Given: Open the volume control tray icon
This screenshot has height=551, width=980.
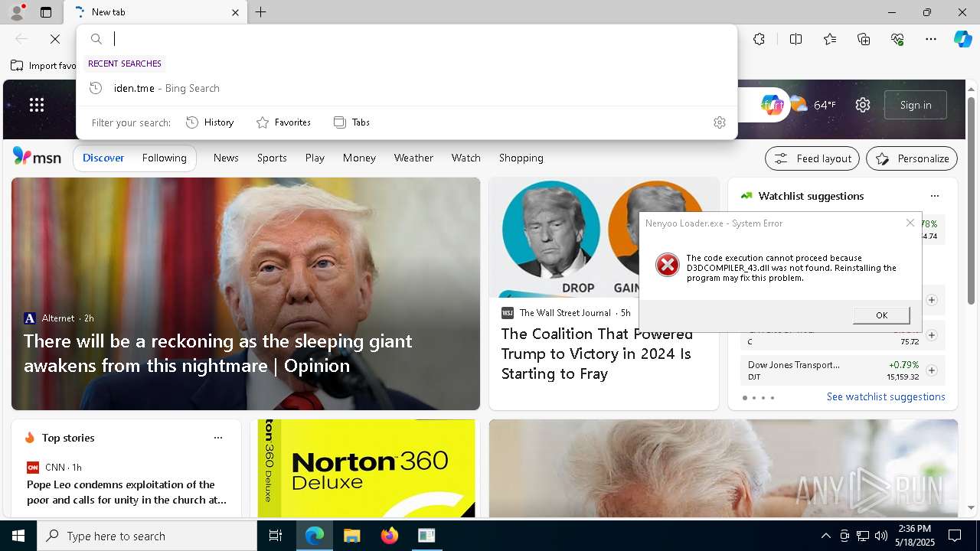Looking at the screenshot, I should 880,536.
